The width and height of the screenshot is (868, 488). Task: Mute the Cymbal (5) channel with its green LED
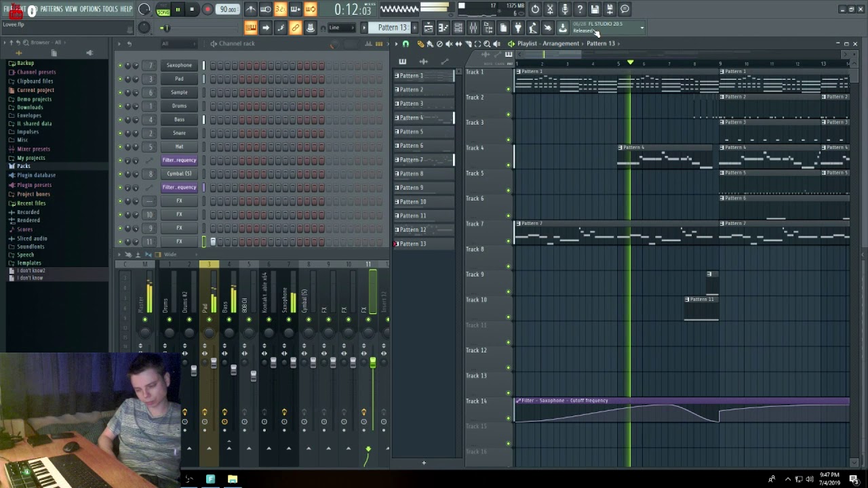tap(120, 174)
